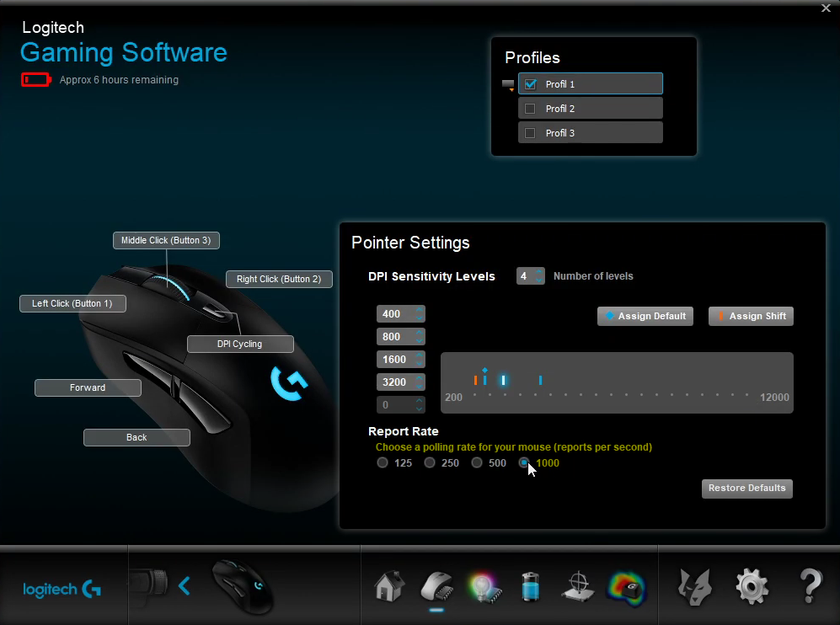This screenshot has height=625, width=840.
Task: Click the 'Number of levels' label
Action: pyautogui.click(x=593, y=276)
